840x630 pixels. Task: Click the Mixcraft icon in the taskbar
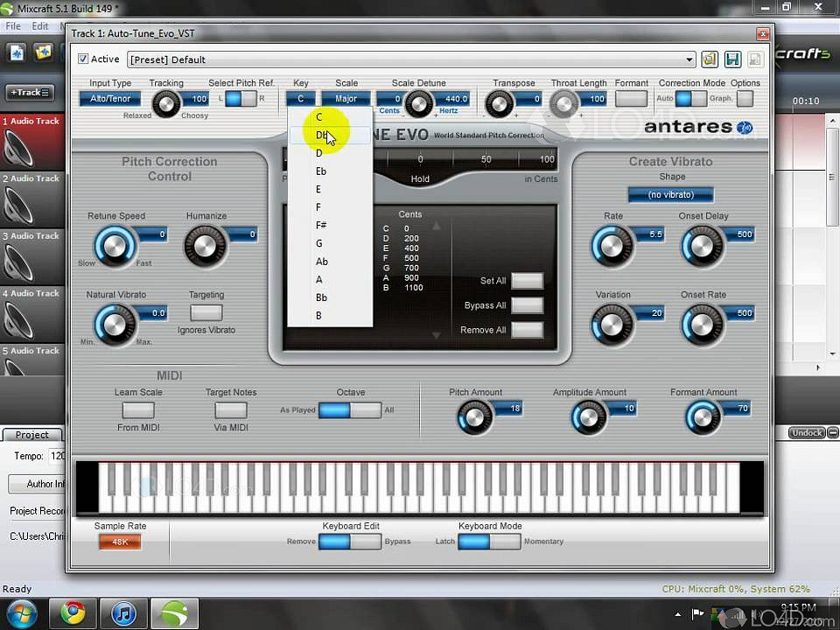coord(175,613)
